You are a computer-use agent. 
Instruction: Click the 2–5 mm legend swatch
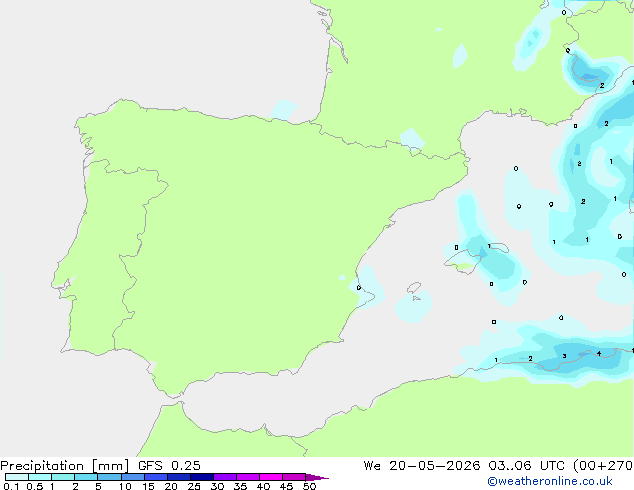click(86, 477)
